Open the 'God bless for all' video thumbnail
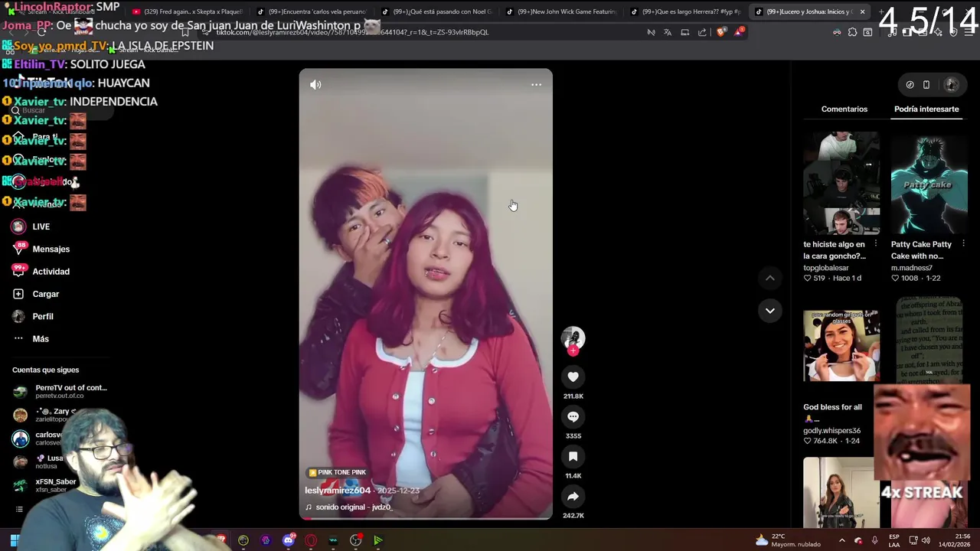This screenshot has width=980, height=551. (x=841, y=346)
